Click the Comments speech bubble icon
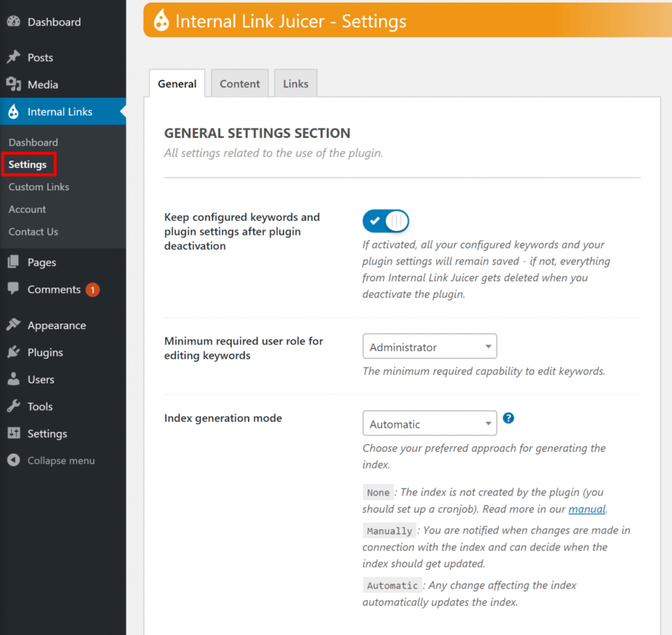The width and height of the screenshot is (672, 635). click(x=13, y=289)
